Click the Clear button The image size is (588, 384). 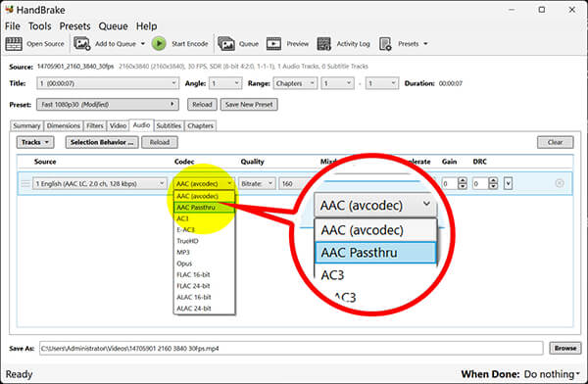(x=555, y=142)
